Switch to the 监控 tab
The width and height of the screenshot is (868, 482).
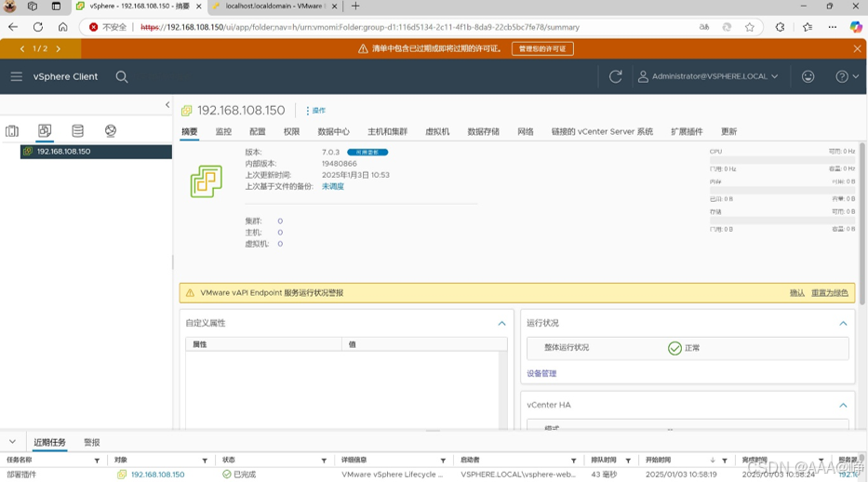(x=223, y=132)
